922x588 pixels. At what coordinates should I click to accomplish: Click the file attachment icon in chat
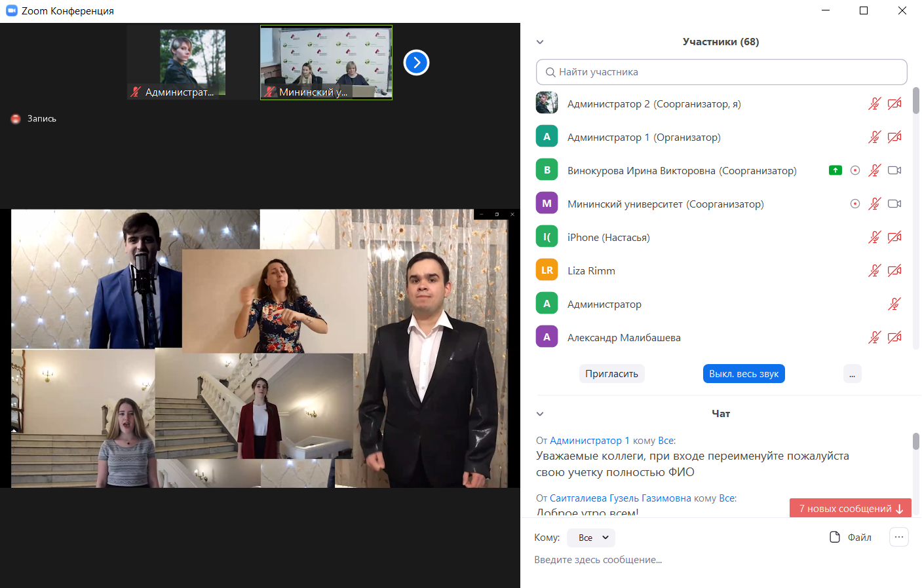(x=835, y=537)
